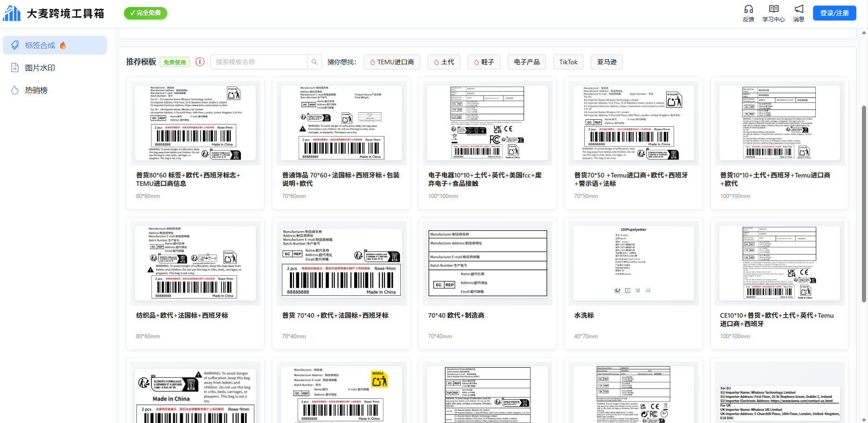
Task: Select the 图片水印 sidebar menu item
Action: pyautogui.click(x=55, y=68)
